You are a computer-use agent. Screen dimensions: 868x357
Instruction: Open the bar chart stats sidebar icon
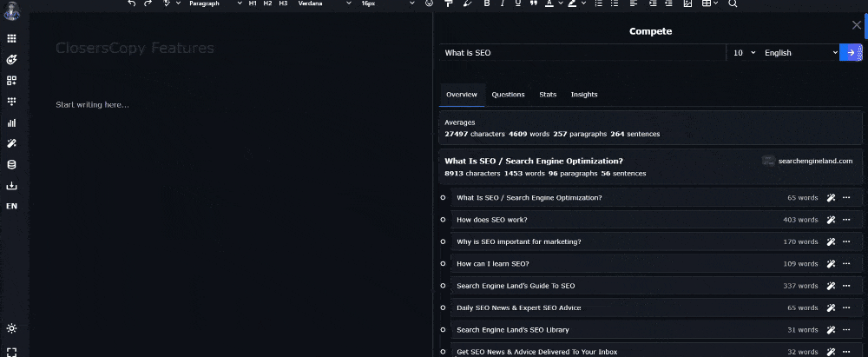tap(11, 122)
